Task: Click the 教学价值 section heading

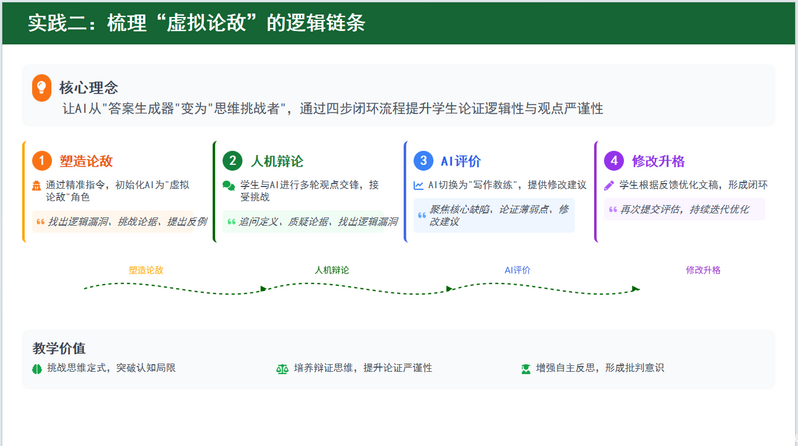Action: pos(59,348)
